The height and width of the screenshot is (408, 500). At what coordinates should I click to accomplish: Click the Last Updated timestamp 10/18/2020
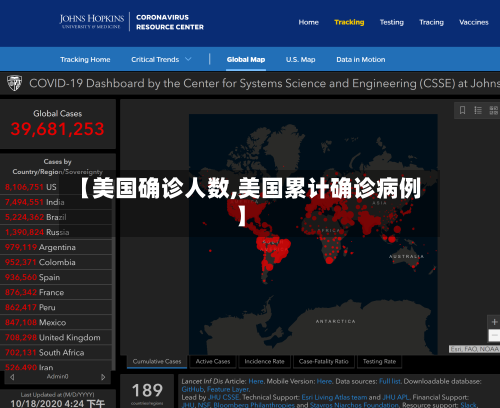pos(57,403)
